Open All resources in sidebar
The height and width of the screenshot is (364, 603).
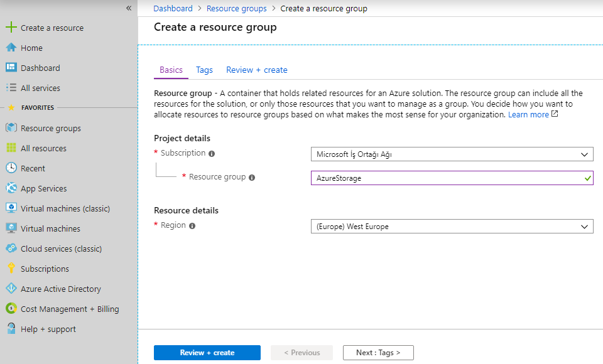coord(43,148)
